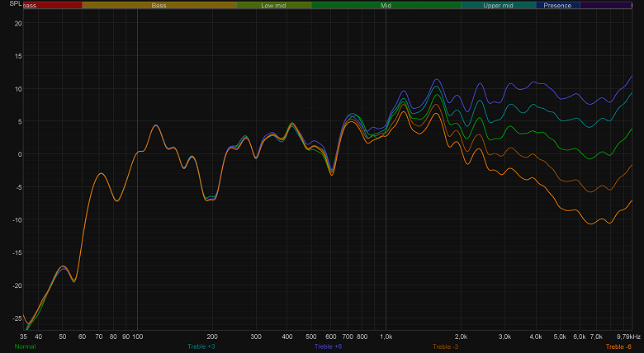
Task: Click the 3,0k frequency axis label
Action: click(x=504, y=337)
